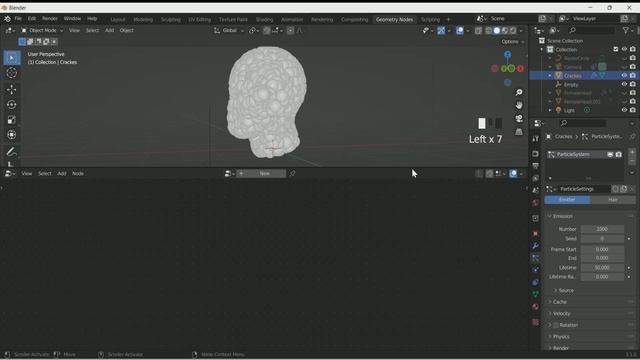
Task: Open the Modifier wrench properties tab
Action: [x=536, y=246]
